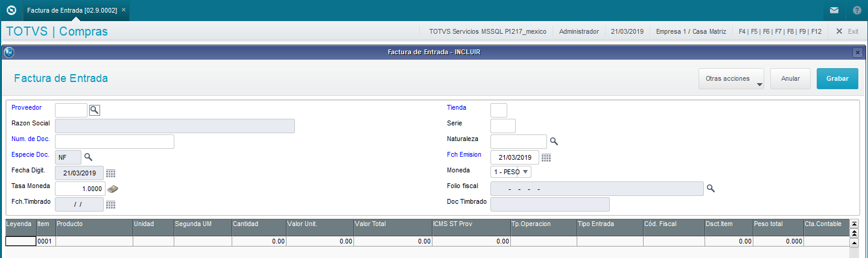The height and width of the screenshot is (258, 868).
Task: Focus the Serie input field
Action: pyautogui.click(x=503, y=125)
